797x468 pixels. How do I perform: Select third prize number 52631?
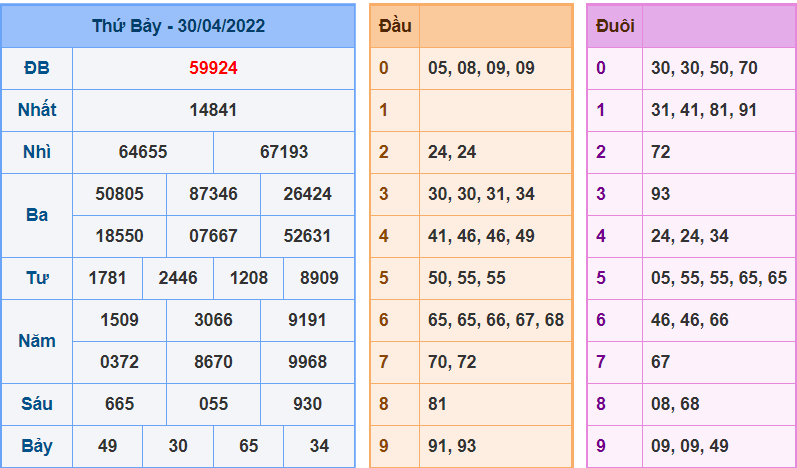[308, 236]
